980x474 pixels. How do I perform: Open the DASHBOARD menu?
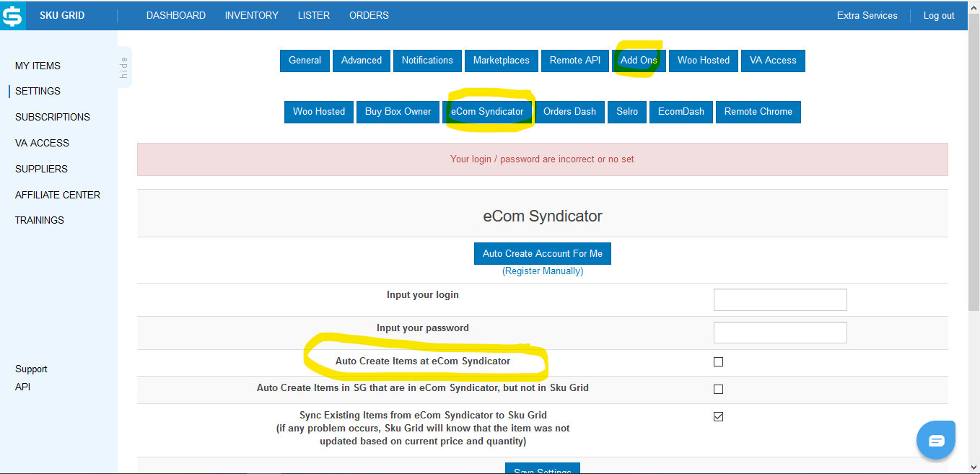tap(176, 15)
